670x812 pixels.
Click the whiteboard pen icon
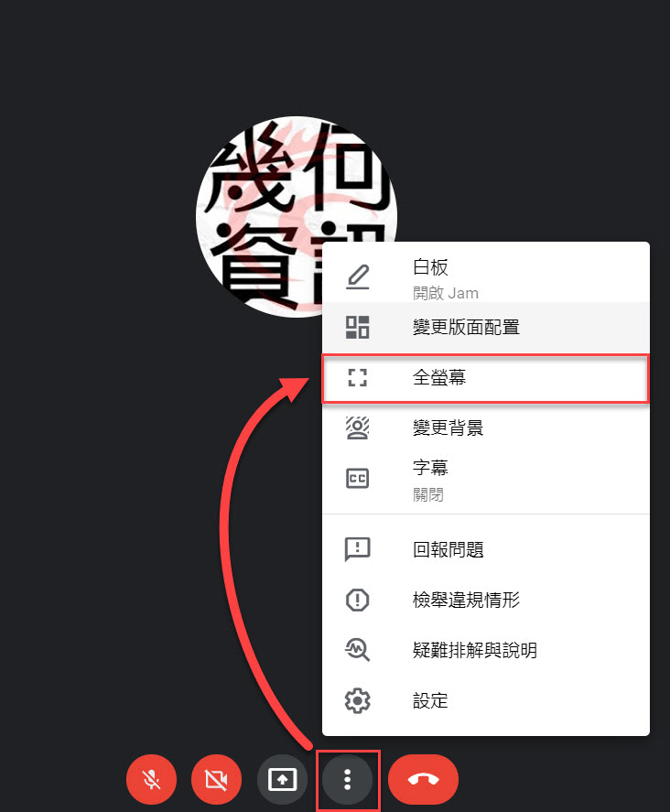click(357, 277)
